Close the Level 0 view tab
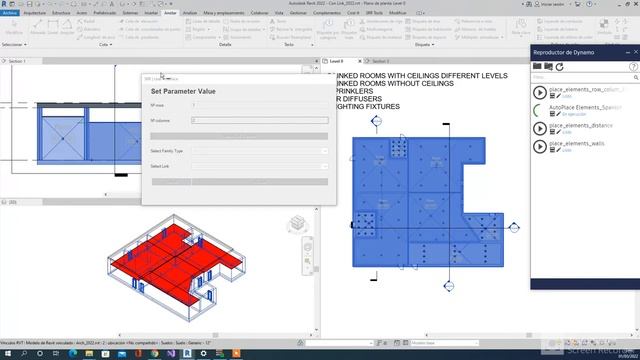Screen dimensions: 640x360 pos(360,61)
